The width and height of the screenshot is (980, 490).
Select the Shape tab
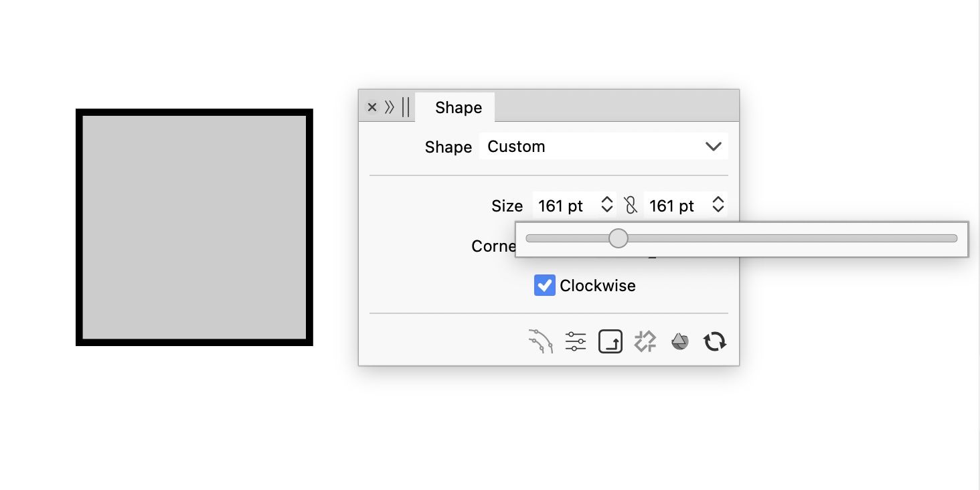pos(458,108)
